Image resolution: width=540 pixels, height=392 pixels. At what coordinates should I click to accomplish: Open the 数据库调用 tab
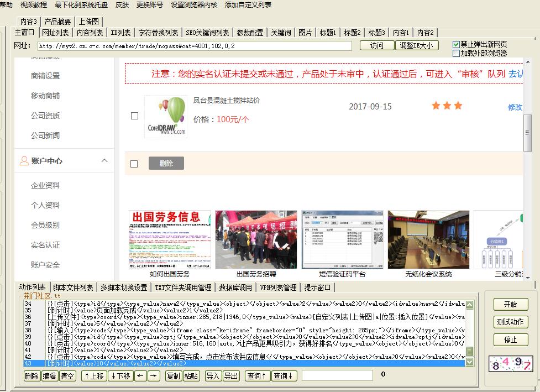click(235, 288)
